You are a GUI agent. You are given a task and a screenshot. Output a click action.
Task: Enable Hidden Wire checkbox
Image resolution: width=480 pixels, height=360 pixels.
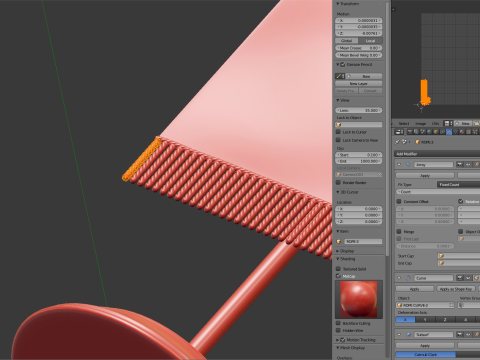[338, 330]
